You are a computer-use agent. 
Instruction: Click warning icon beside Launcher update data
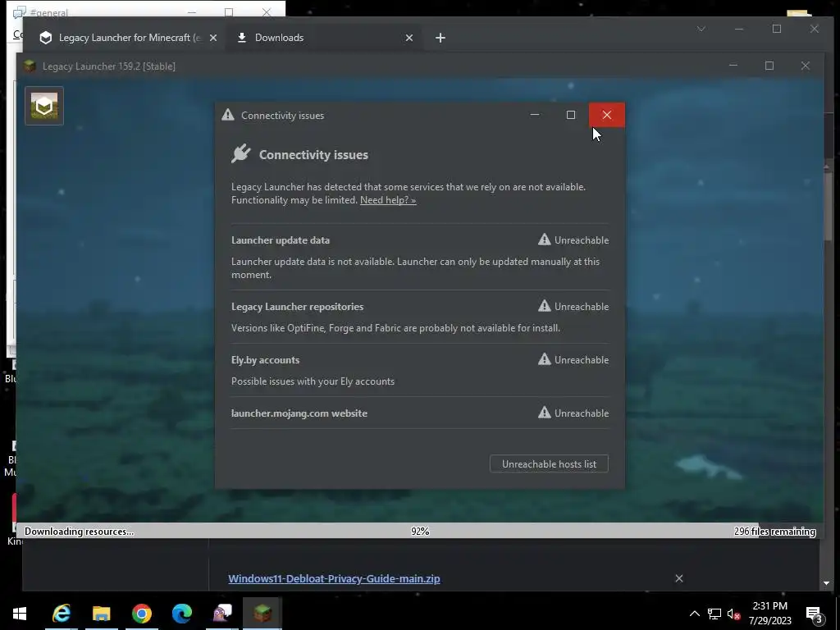[x=545, y=240]
